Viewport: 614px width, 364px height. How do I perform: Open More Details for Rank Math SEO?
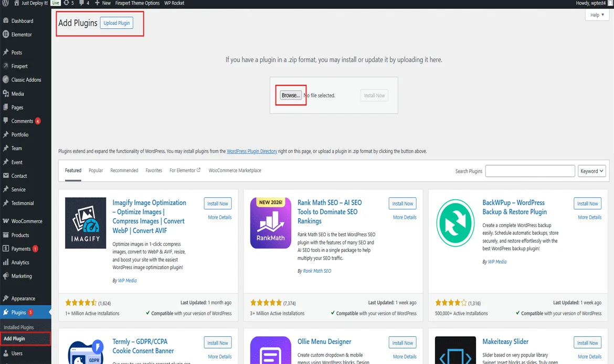tap(405, 217)
